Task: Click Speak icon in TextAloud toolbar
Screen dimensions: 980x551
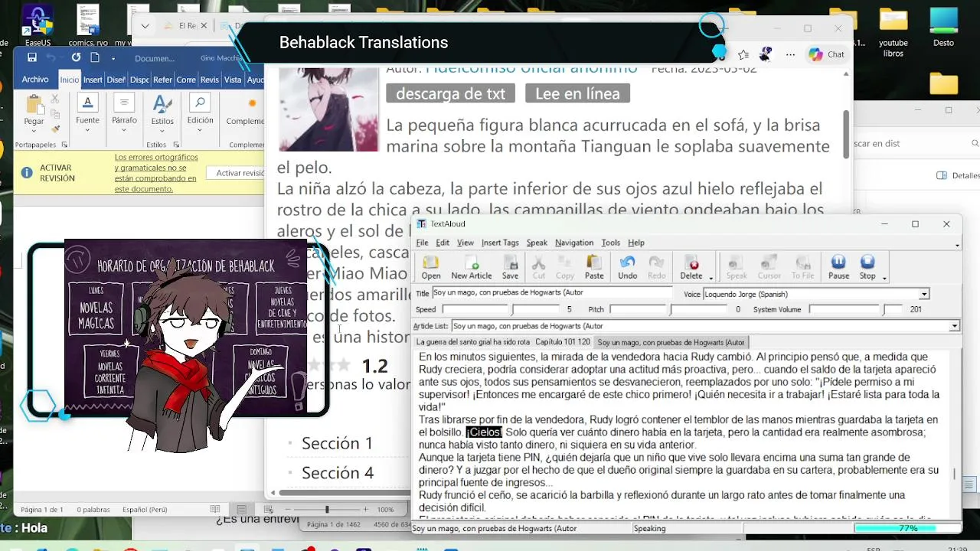Action: pos(737,266)
